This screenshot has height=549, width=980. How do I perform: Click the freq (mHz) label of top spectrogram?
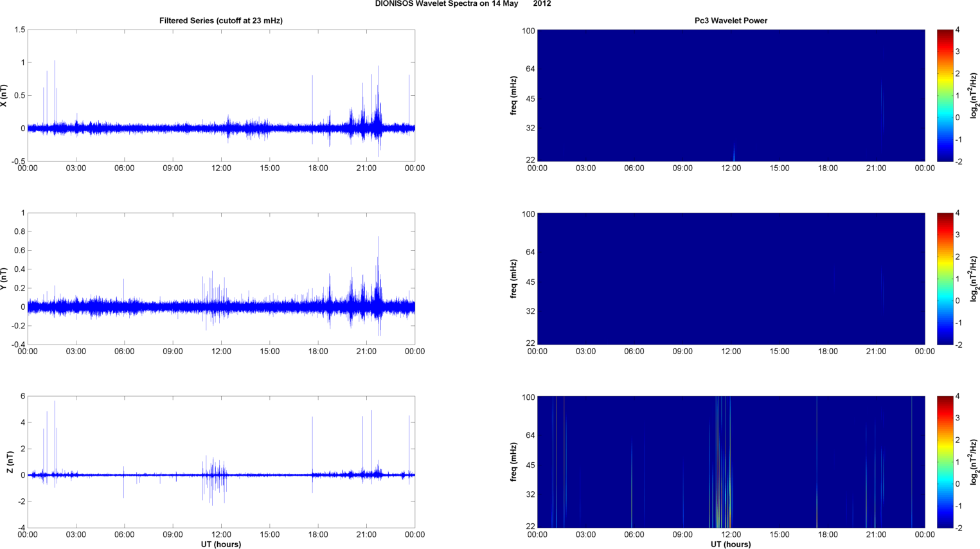pyautogui.click(x=514, y=95)
